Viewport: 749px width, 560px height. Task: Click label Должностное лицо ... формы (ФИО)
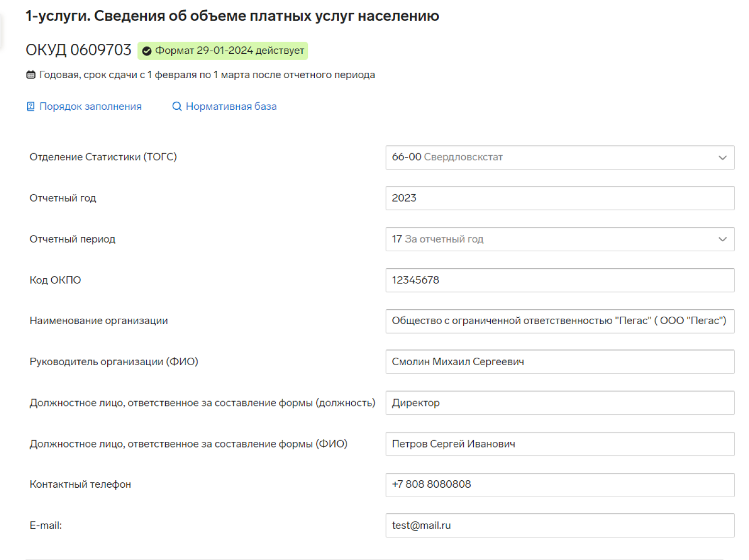click(189, 444)
